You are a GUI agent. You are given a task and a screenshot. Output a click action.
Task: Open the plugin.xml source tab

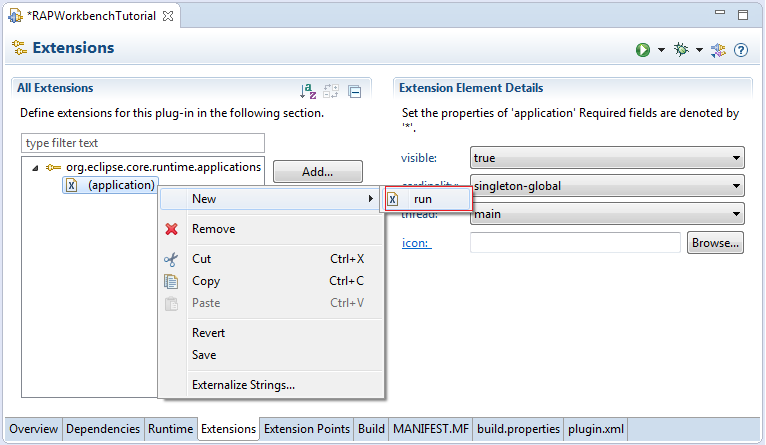pos(596,429)
